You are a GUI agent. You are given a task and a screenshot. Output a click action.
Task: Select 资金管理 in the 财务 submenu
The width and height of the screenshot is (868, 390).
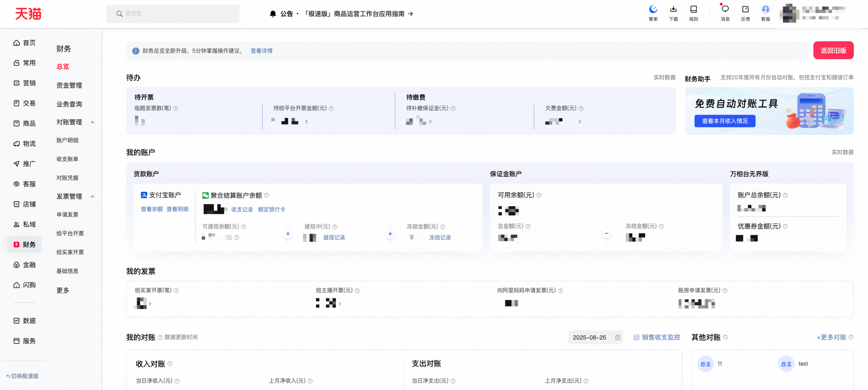[69, 85]
